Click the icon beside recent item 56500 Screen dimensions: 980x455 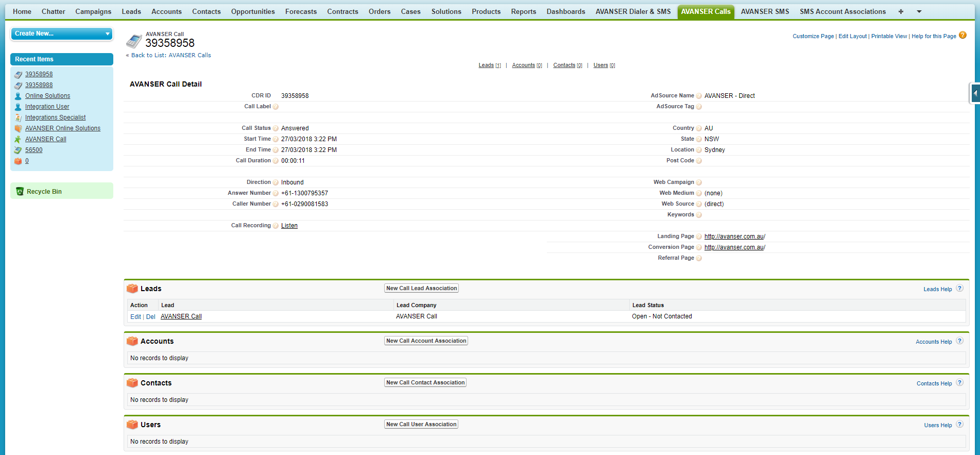pos(19,150)
